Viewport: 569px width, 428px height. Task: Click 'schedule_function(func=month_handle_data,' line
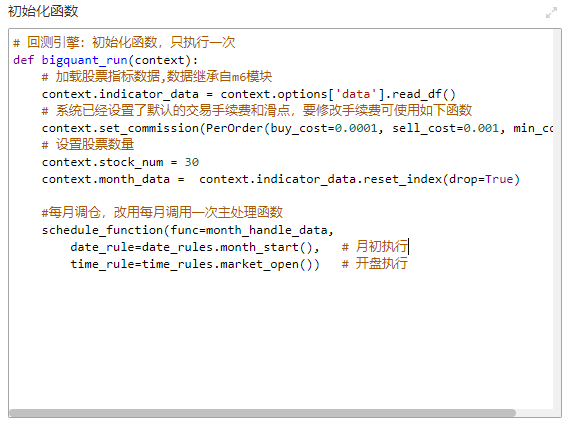click(188, 230)
